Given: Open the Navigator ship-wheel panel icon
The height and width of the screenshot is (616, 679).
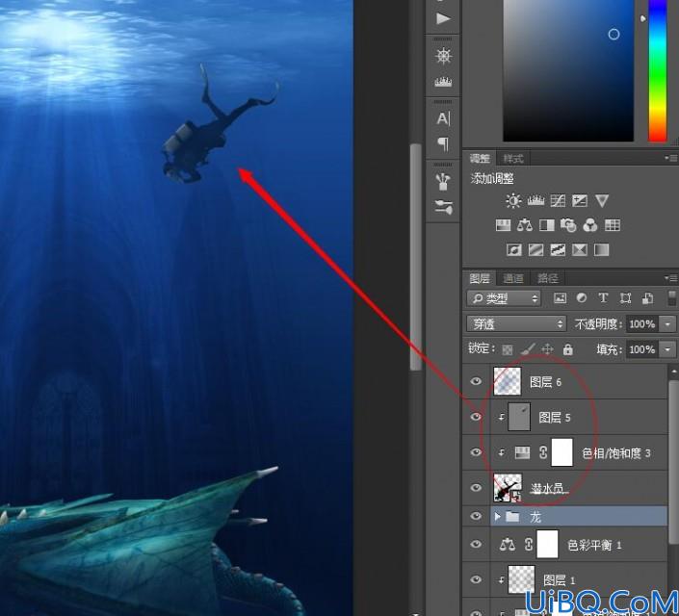Looking at the screenshot, I should pos(443,56).
